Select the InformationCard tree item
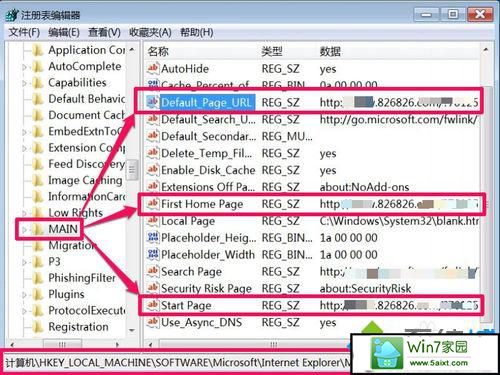The height and width of the screenshot is (375, 500). 87,197
